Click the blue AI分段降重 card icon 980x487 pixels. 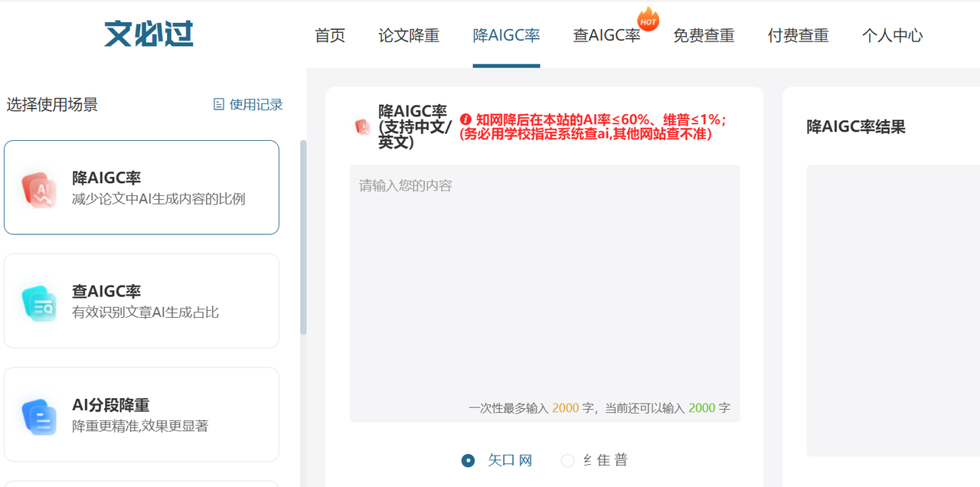[39, 417]
